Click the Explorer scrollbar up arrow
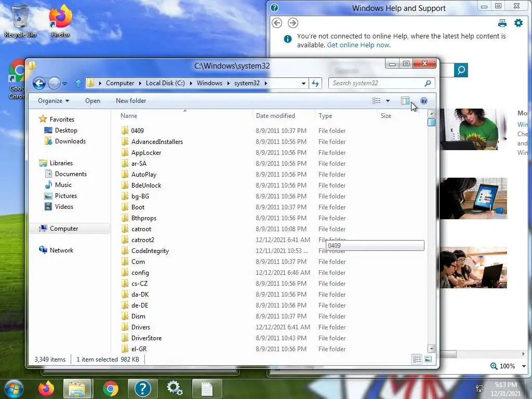The width and height of the screenshot is (532, 399). tap(432, 114)
